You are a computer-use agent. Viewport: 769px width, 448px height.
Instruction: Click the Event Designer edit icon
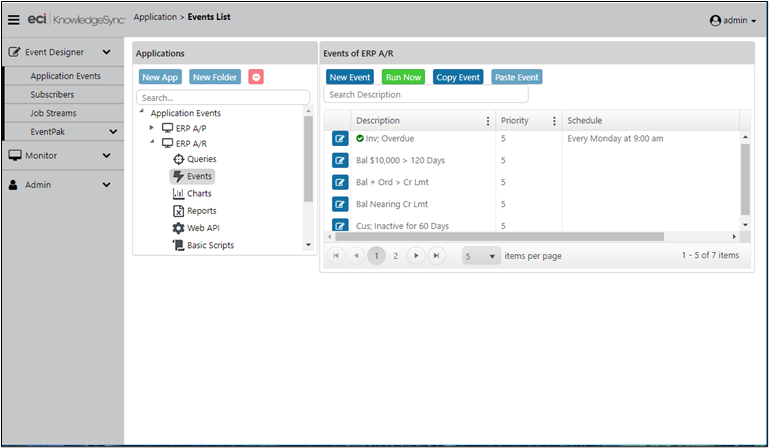[x=14, y=52]
